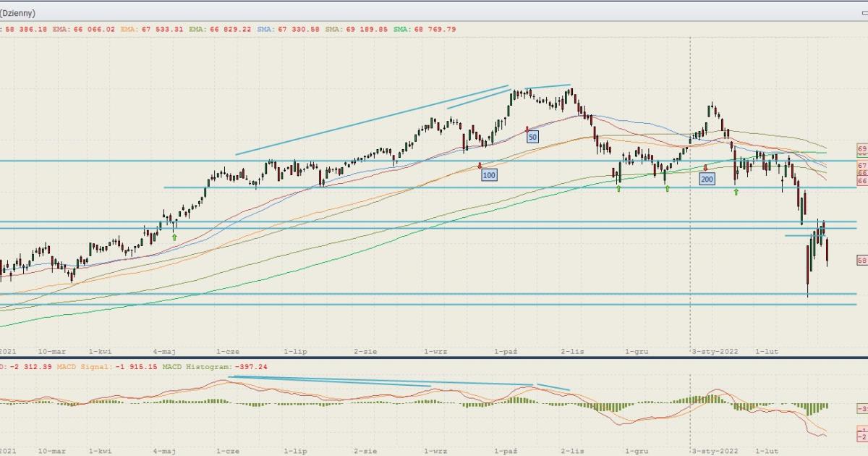Viewport: 868px width, 456px height.
Task: Click the blue '100' moving average label
Action: tap(489, 174)
